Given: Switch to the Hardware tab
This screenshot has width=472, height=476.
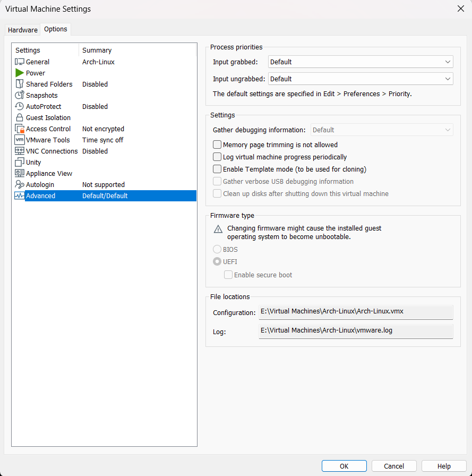Looking at the screenshot, I should [22, 30].
